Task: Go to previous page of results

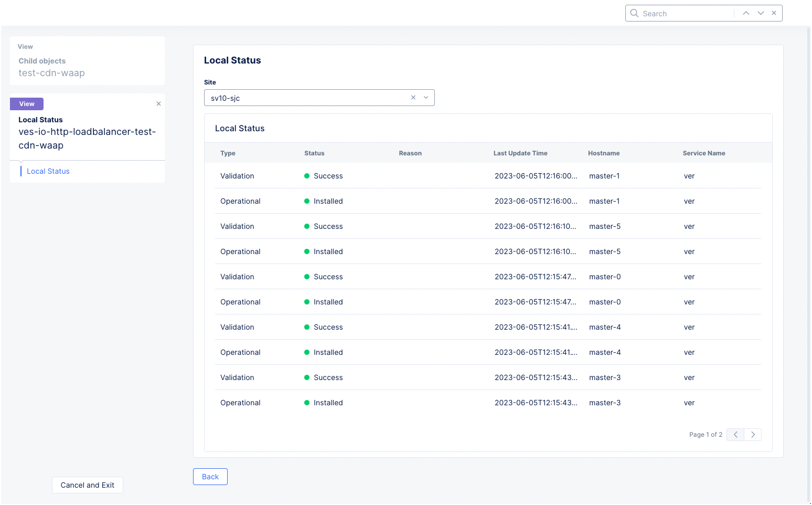Action: tap(735, 435)
